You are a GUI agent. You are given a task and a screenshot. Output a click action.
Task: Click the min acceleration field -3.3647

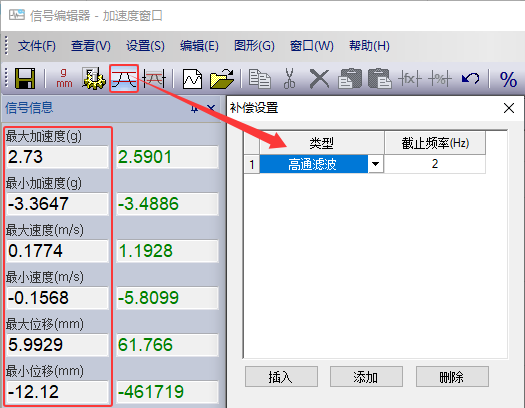tap(57, 203)
